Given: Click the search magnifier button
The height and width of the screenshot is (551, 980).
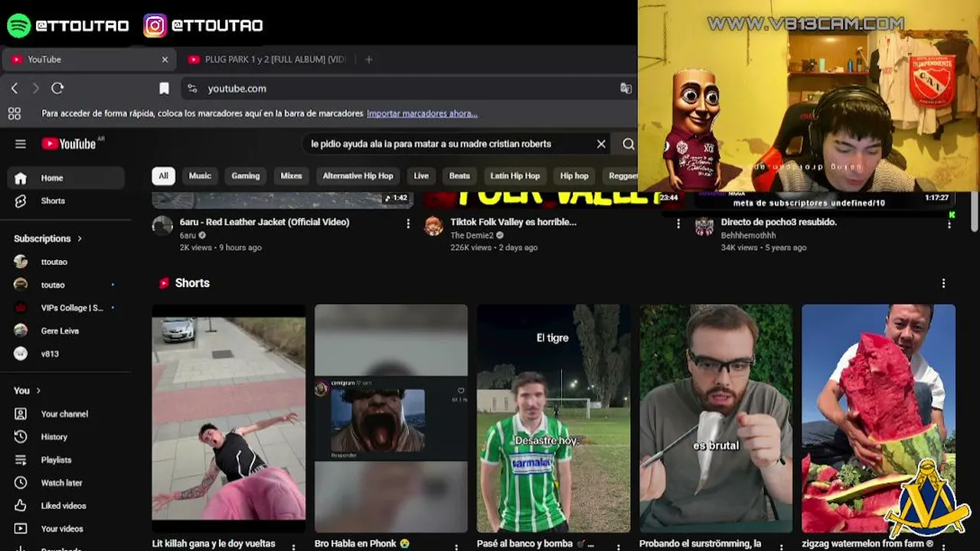Looking at the screenshot, I should point(629,144).
